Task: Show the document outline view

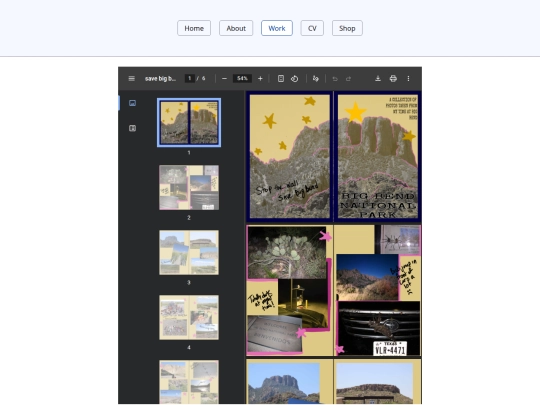Action: click(x=132, y=128)
